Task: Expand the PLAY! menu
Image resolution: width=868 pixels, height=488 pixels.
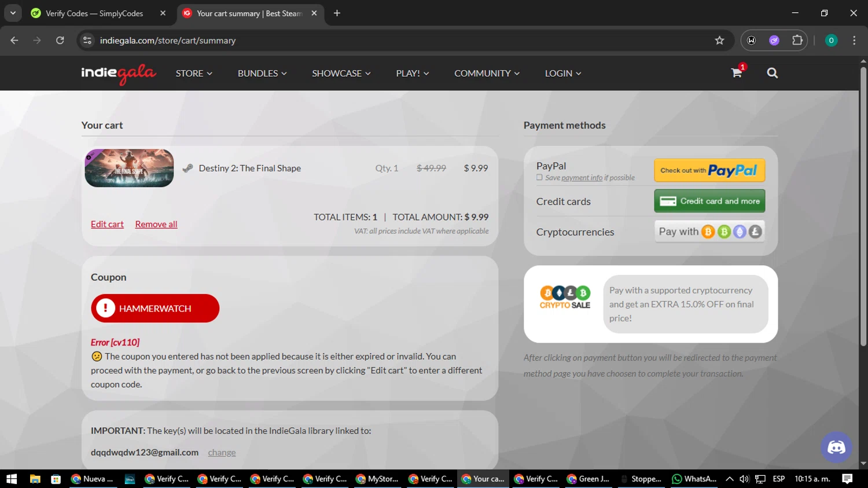Action: coord(413,74)
